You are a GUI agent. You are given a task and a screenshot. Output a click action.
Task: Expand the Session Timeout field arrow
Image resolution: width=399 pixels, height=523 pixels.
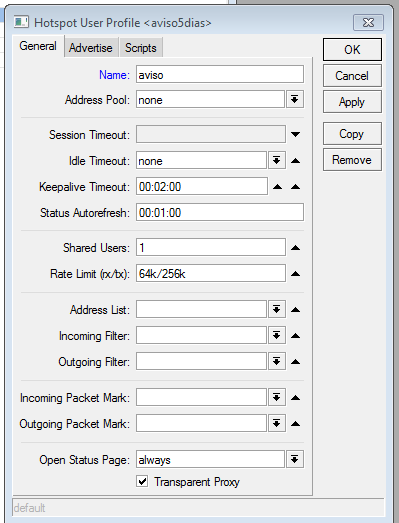pos(295,134)
